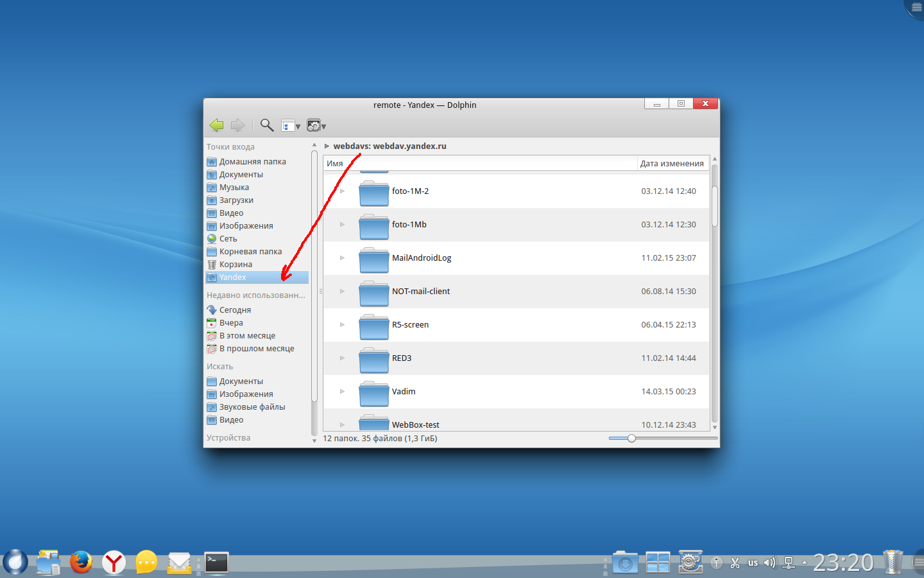Expand the NOT-mail-client folder tree arrow

click(343, 292)
